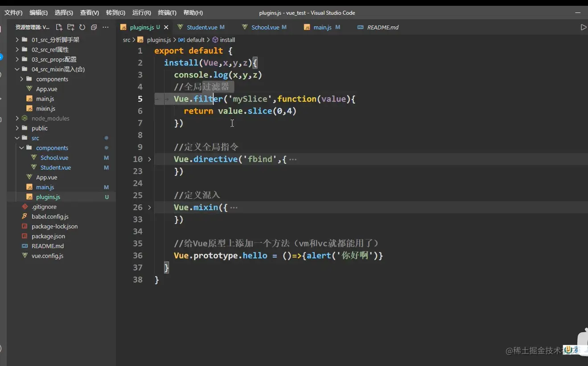
Task: Click the src breadcrumb segment
Action: 127,40
